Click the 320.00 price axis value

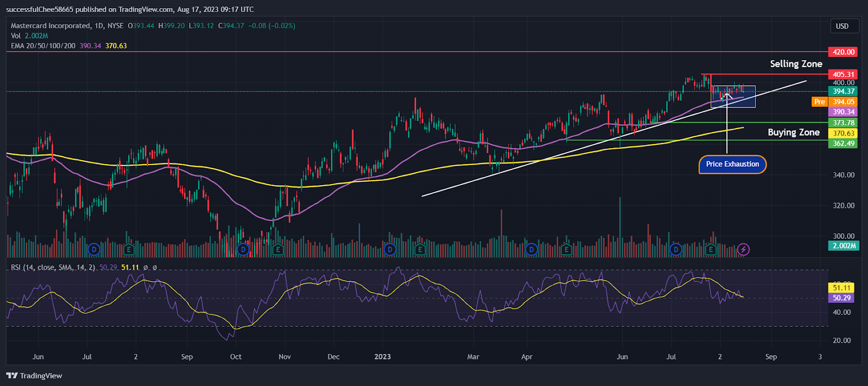click(844, 206)
